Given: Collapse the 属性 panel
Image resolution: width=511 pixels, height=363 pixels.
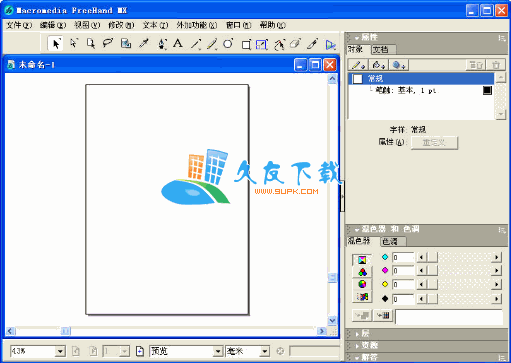Looking at the screenshot, I should (x=357, y=38).
